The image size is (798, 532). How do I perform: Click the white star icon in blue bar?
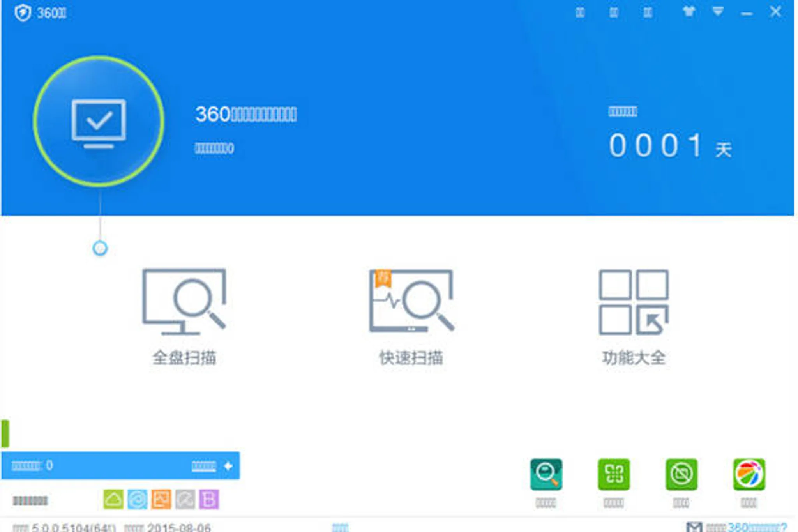point(228,466)
